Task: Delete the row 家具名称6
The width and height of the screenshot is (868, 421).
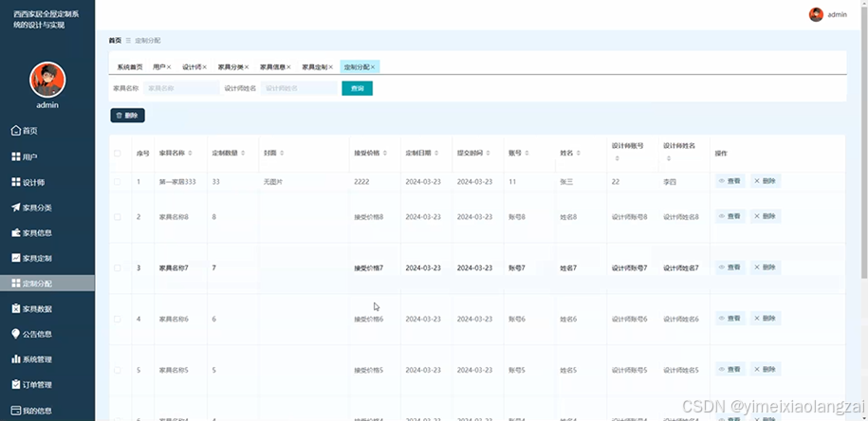Action: coord(766,318)
